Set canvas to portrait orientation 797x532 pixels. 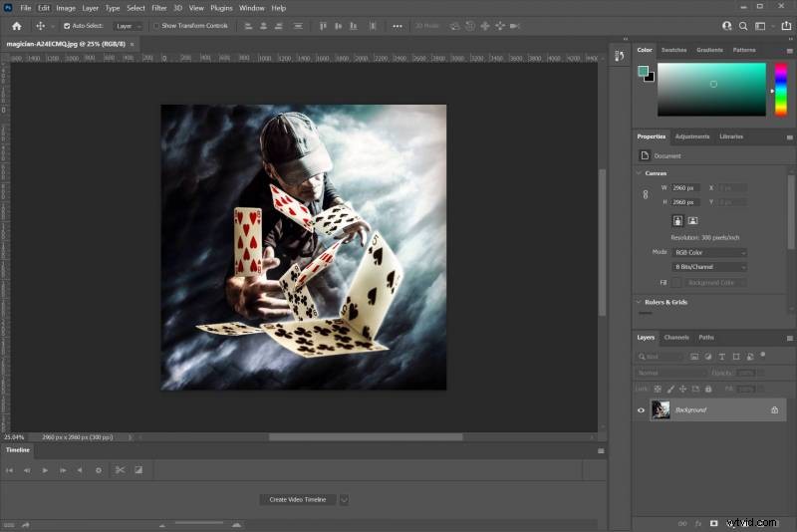677,220
